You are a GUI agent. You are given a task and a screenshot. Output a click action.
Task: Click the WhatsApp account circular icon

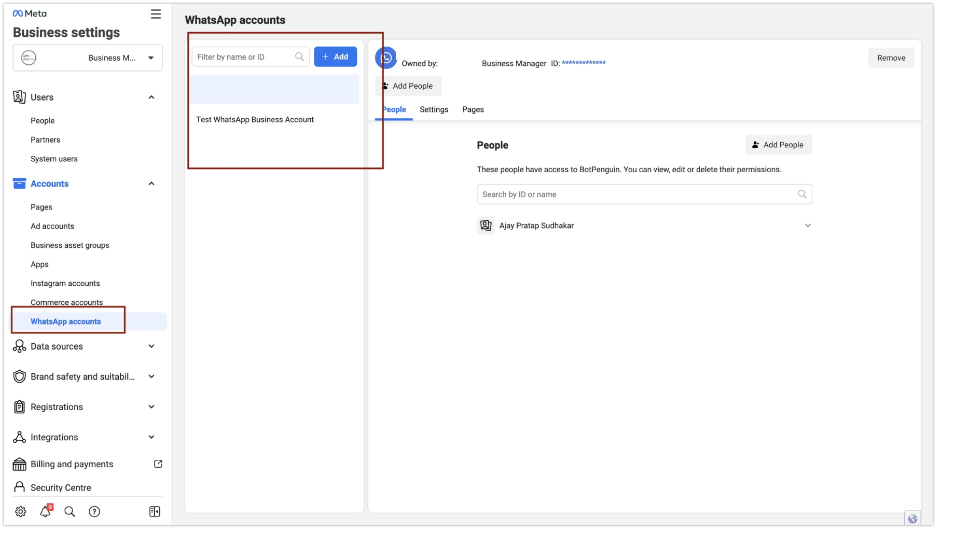pos(385,58)
